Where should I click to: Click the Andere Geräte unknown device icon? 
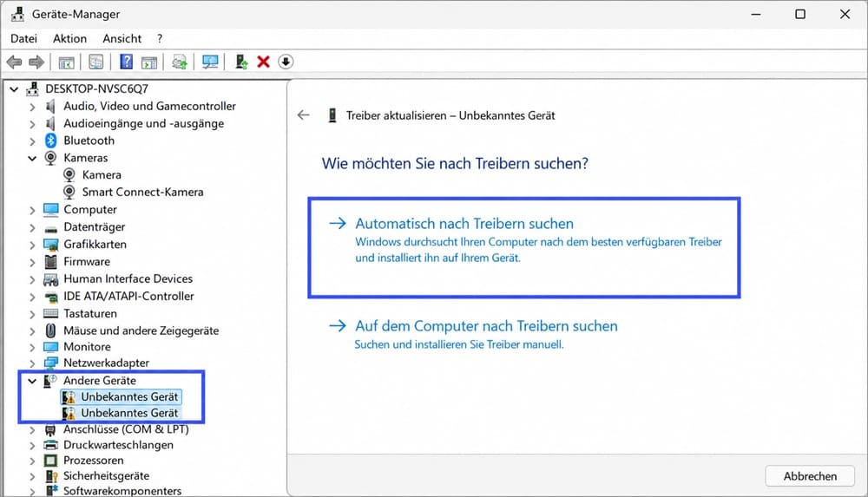pyautogui.click(x=50, y=380)
